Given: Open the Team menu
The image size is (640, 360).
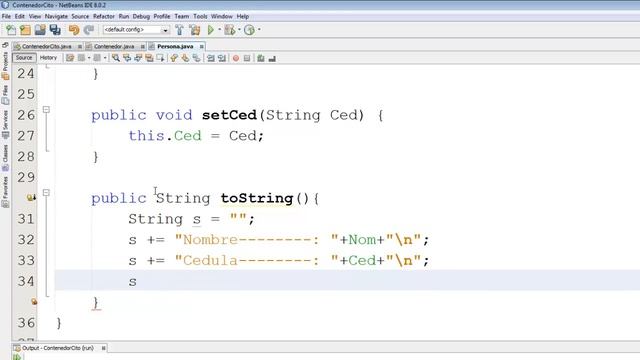Looking at the screenshot, I should pyautogui.click(x=182, y=16).
